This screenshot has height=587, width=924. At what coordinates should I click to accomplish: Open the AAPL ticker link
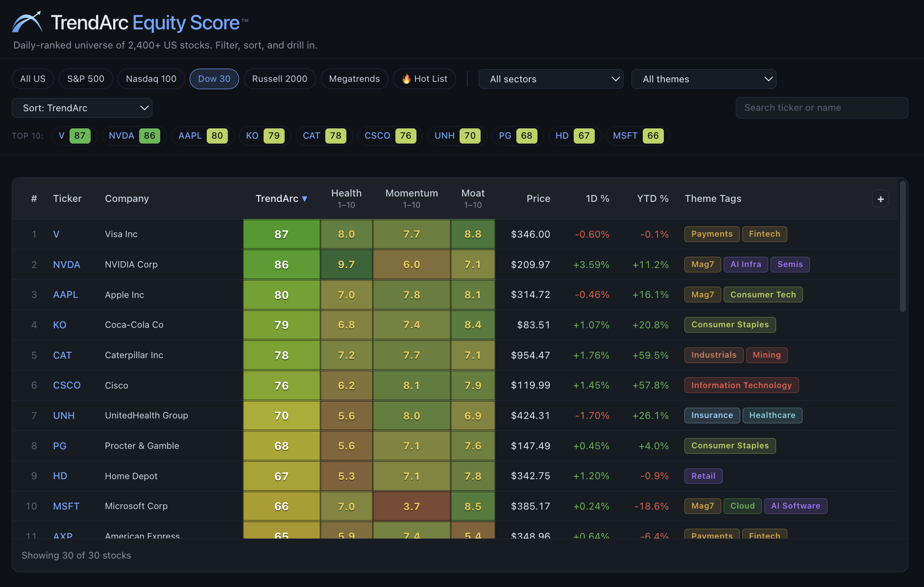coord(66,294)
